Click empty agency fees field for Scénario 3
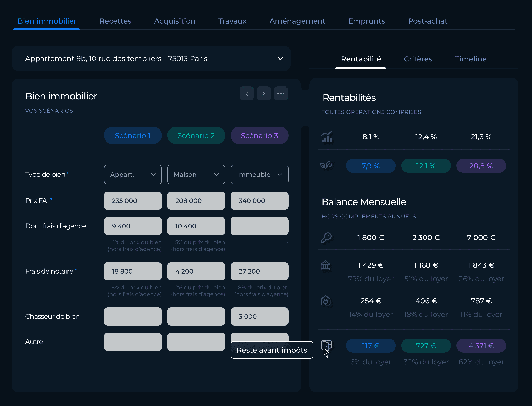The height and width of the screenshot is (406, 532). pos(259,226)
